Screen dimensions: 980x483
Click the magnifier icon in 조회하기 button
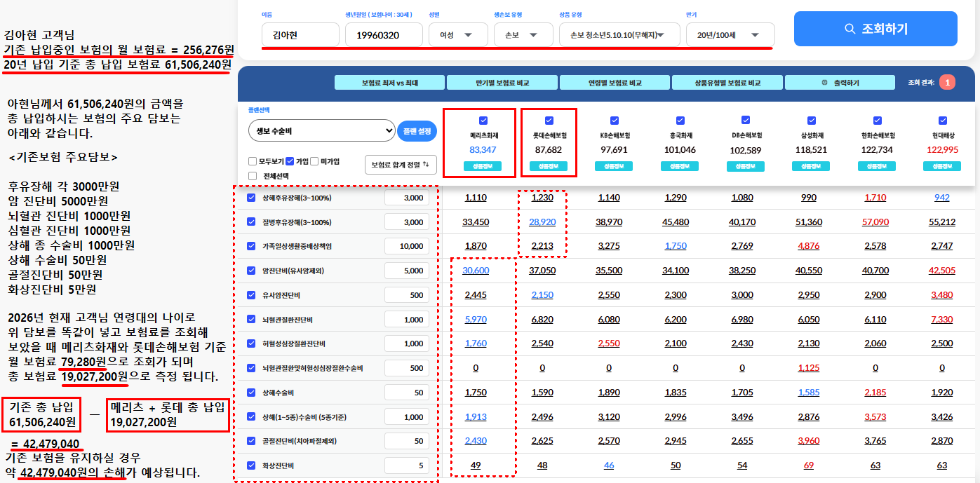coord(850,29)
